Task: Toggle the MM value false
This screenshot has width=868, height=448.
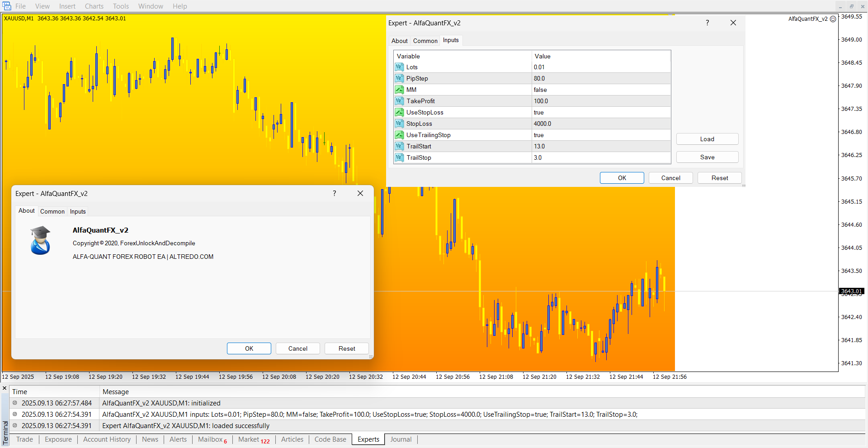Action: (x=540, y=90)
